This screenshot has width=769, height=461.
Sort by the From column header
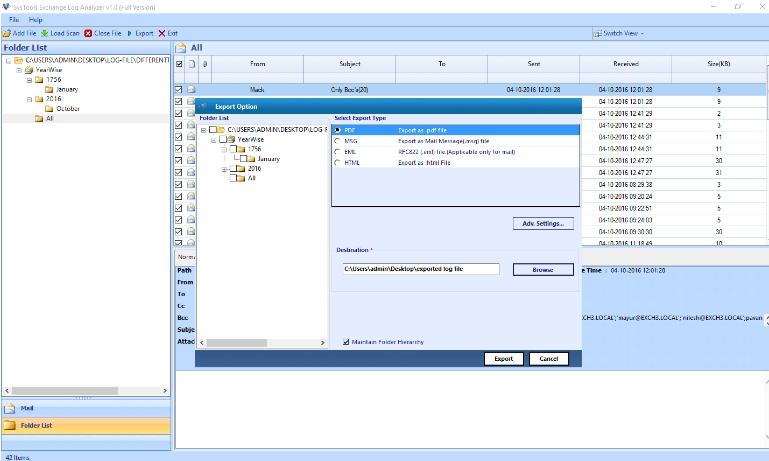click(x=257, y=64)
